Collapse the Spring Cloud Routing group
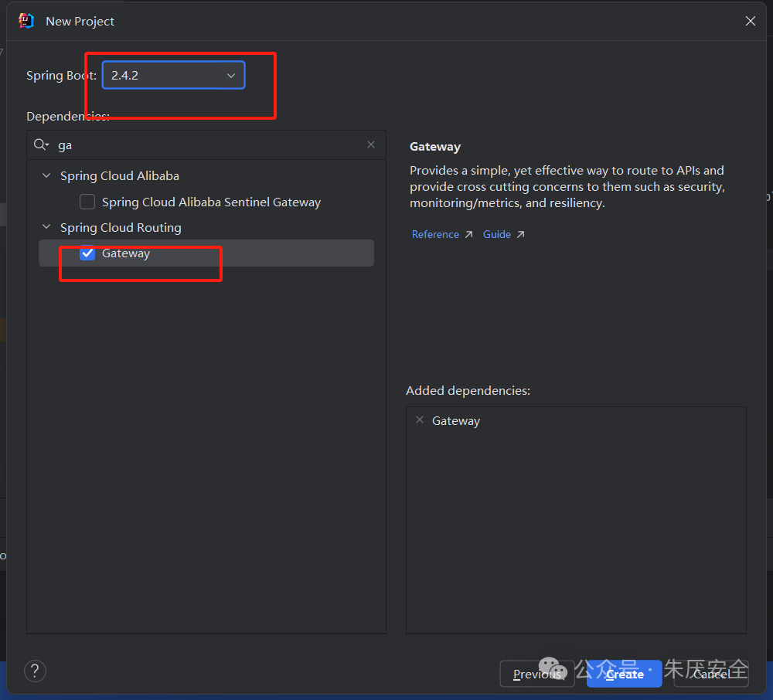The image size is (773, 700). point(46,226)
